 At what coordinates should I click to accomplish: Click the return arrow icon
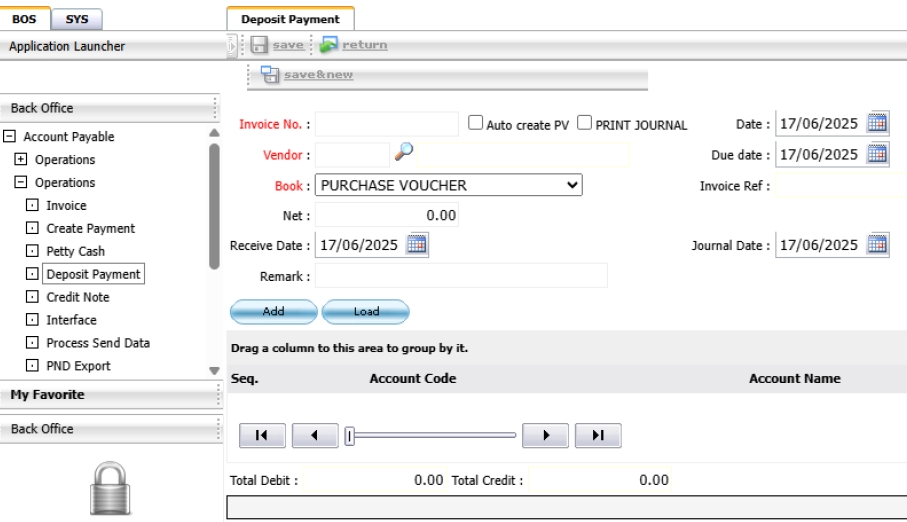(x=329, y=45)
